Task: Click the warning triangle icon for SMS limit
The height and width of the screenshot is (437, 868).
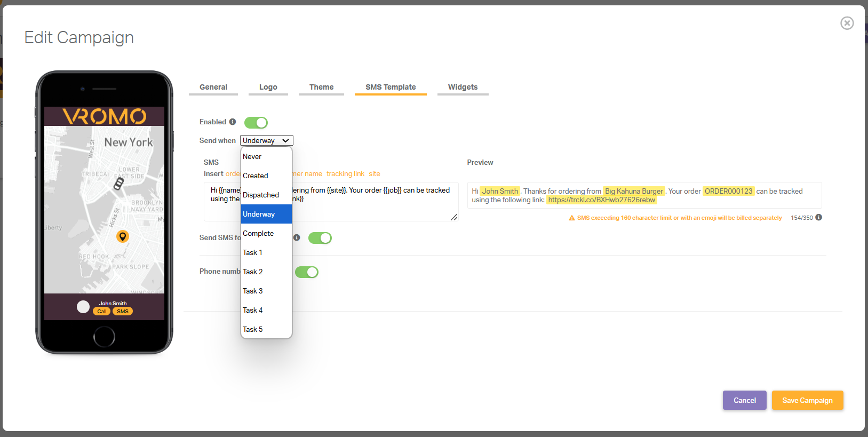Action: tap(572, 218)
